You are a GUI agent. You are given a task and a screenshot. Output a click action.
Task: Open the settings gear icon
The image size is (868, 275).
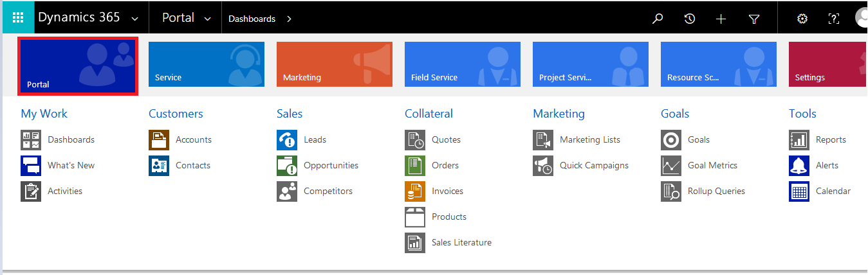(802, 19)
